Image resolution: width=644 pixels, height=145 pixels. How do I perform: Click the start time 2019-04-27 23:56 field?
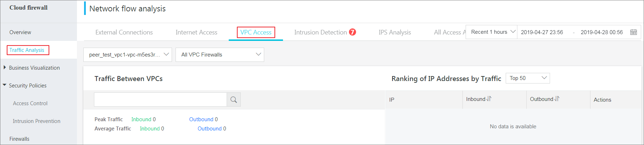point(542,32)
